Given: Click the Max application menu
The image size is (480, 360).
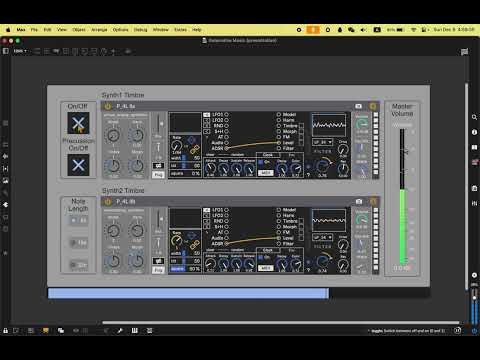Looking at the screenshot, I should [21, 30].
